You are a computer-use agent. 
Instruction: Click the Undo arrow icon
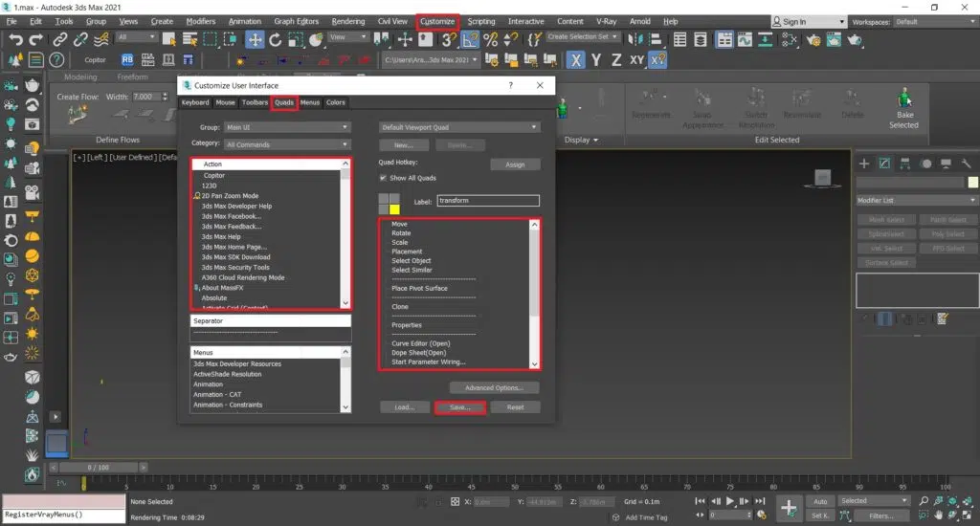pos(16,39)
